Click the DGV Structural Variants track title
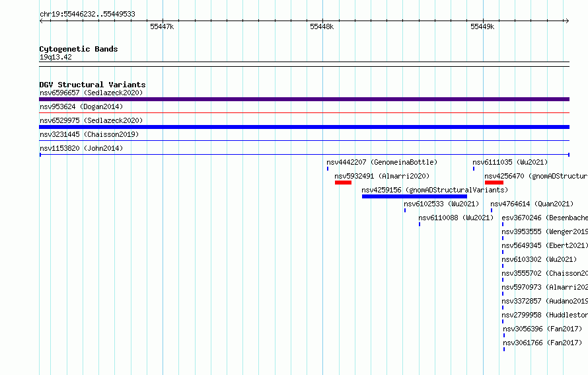This screenshot has width=588, height=375. tap(92, 85)
